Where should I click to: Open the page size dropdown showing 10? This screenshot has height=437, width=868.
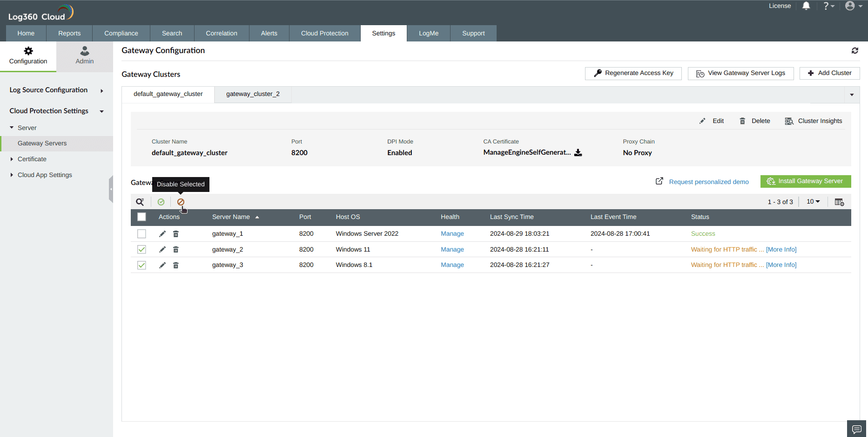click(813, 202)
